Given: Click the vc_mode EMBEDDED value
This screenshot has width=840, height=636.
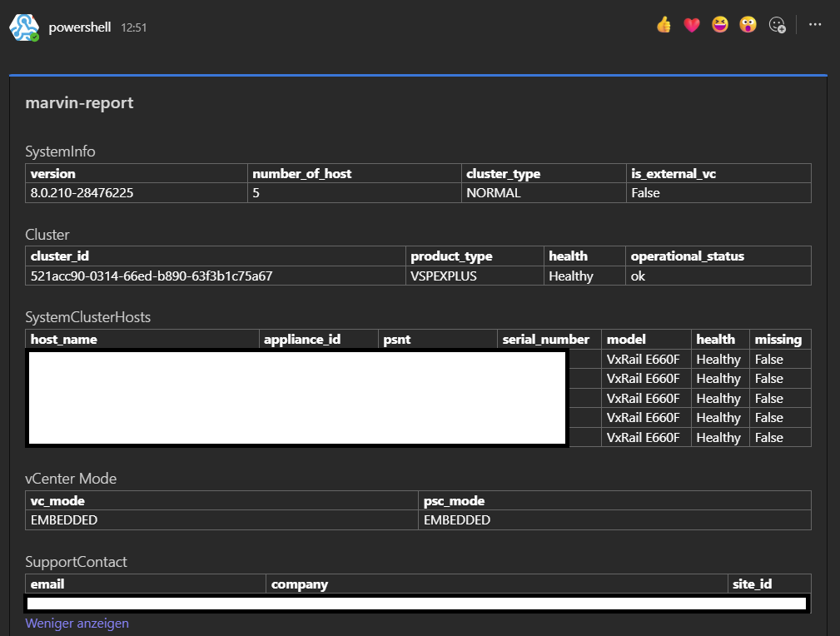Looking at the screenshot, I should (x=221, y=520).
